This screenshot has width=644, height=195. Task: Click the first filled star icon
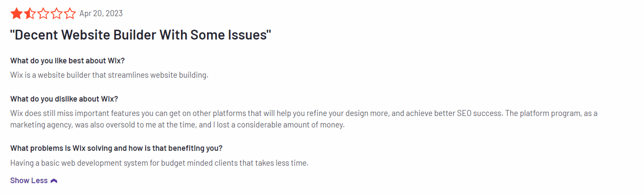pos(17,13)
